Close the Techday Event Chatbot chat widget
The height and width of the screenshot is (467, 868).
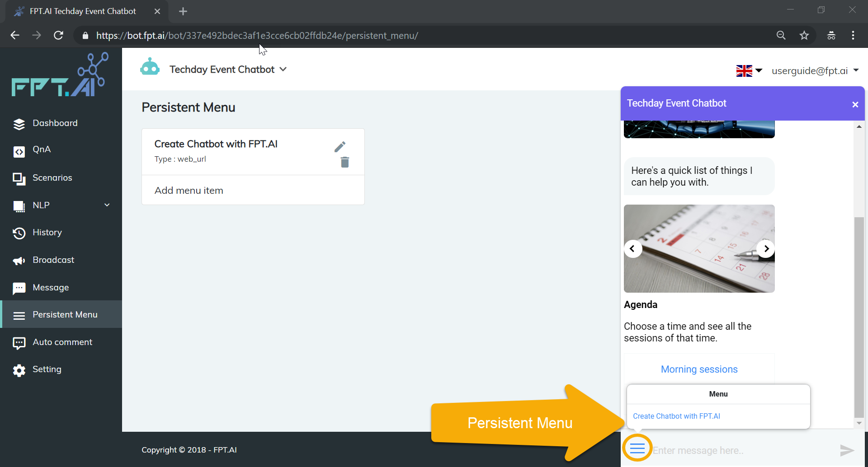pyautogui.click(x=855, y=104)
